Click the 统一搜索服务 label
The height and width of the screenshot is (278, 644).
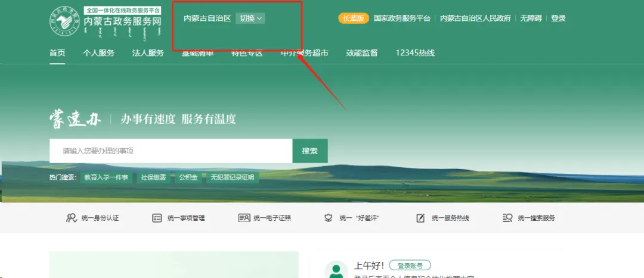[x=537, y=218]
